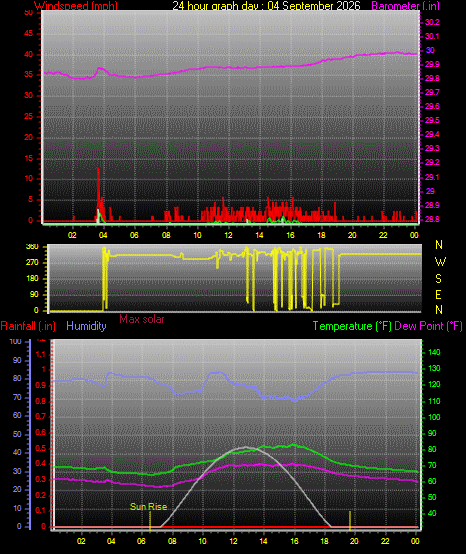The image size is (466, 554).
Task: Click hour label '12' under the windspeed graph
Action: click(x=228, y=235)
